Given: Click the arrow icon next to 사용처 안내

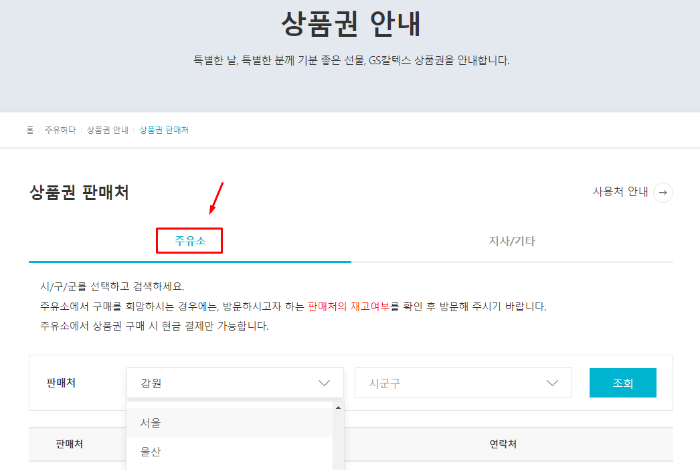Looking at the screenshot, I should pyautogui.click(x=663, y=192).
